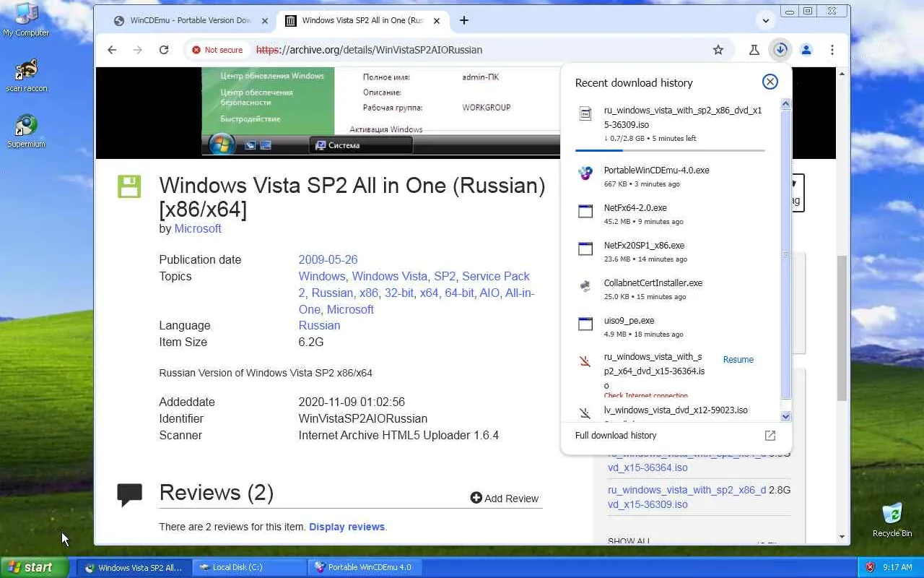This screenshot has height=578, width=924.
Task: Click the lv_windows_vista_dvd_x12-59023.iso entry name
Action: (x=676, y=410)
